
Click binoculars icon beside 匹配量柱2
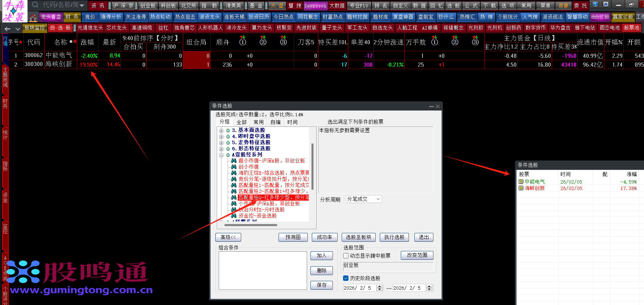point(234,191)
